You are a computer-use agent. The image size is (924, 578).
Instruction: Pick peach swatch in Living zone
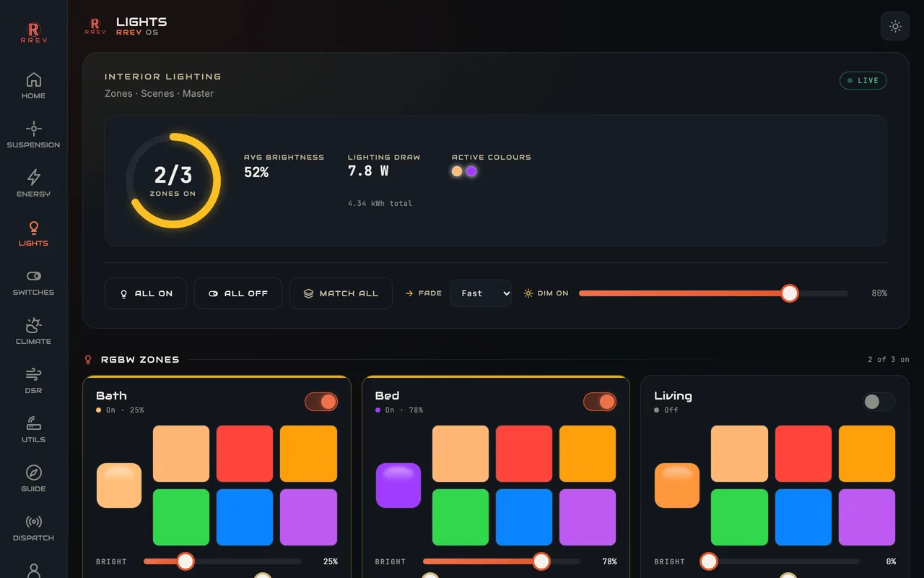739,454
